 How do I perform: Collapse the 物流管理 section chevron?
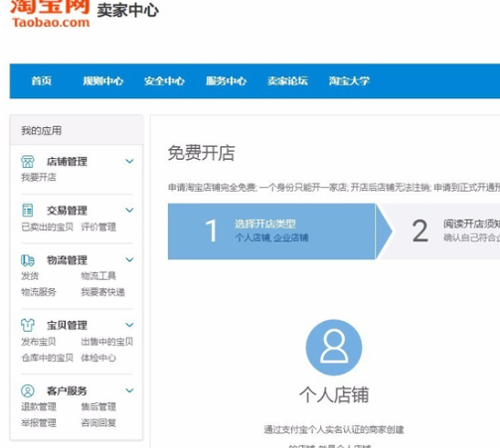coord(129,260)
